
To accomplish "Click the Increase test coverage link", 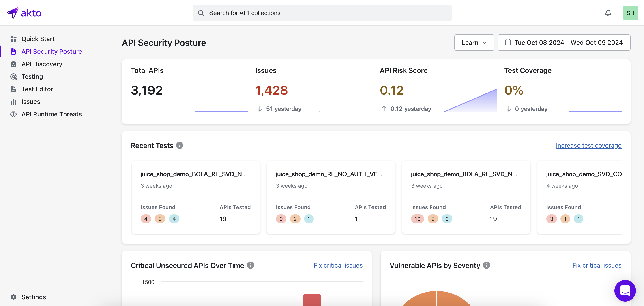I will pos(588,145).
